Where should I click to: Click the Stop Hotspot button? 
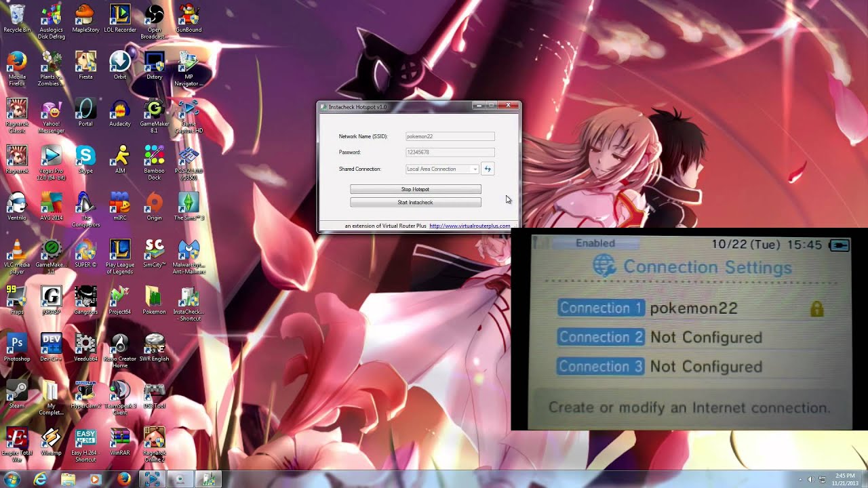[416, 189]
